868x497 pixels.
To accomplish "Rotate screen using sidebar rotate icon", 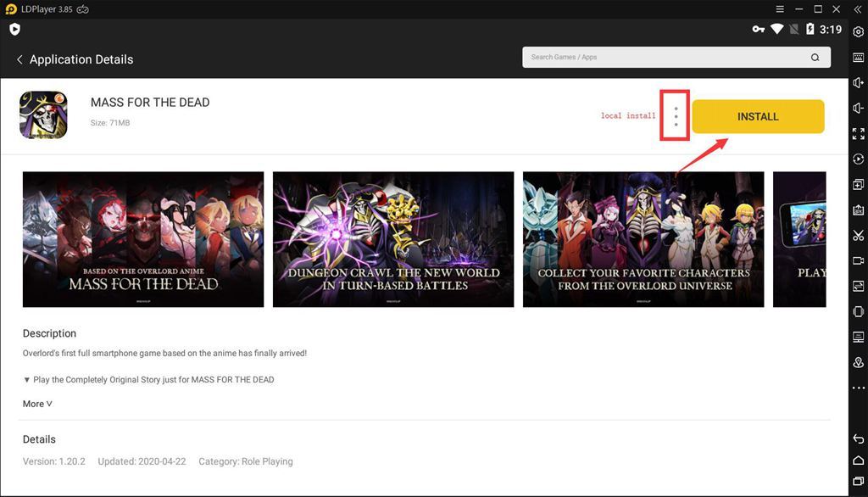I will 858,311.
